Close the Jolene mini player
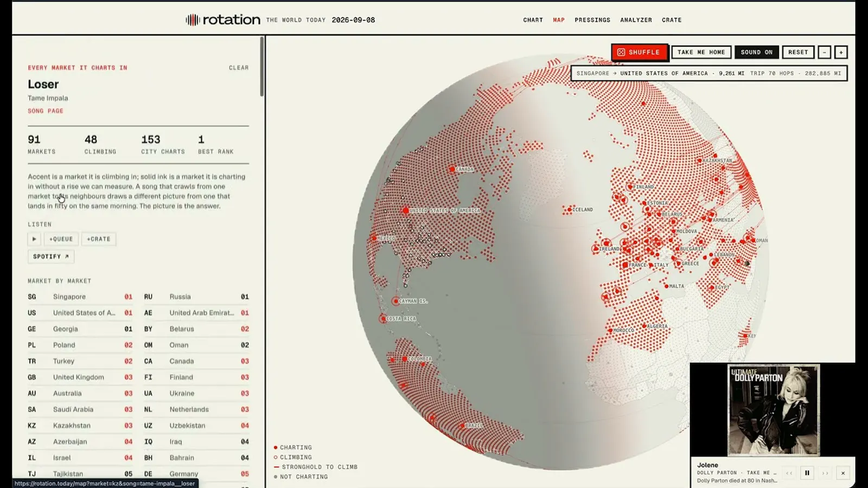The height and width of the screenshot is (488, 868). [843, 473]
